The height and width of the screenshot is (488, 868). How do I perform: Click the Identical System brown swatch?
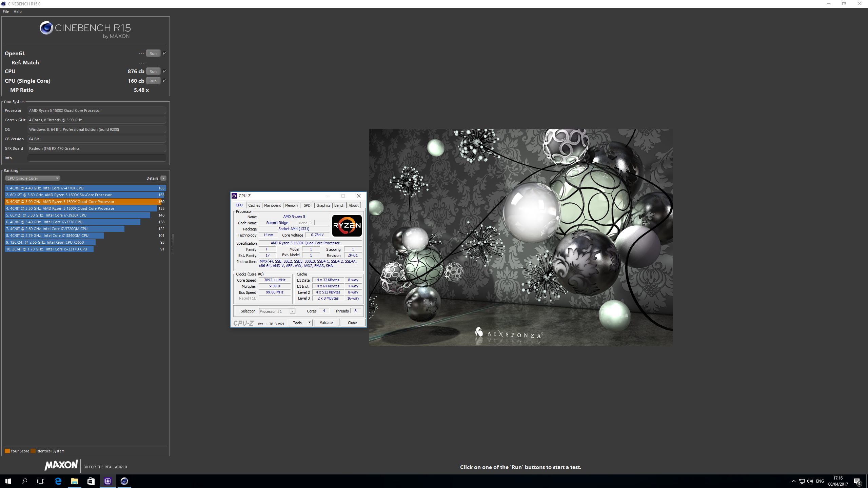coord(33,451)
